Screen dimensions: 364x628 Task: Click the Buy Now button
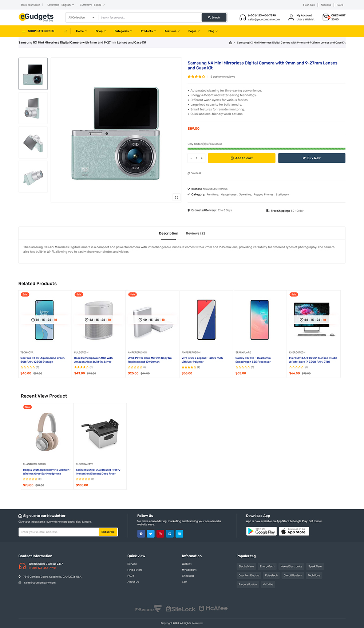(312, 158)
